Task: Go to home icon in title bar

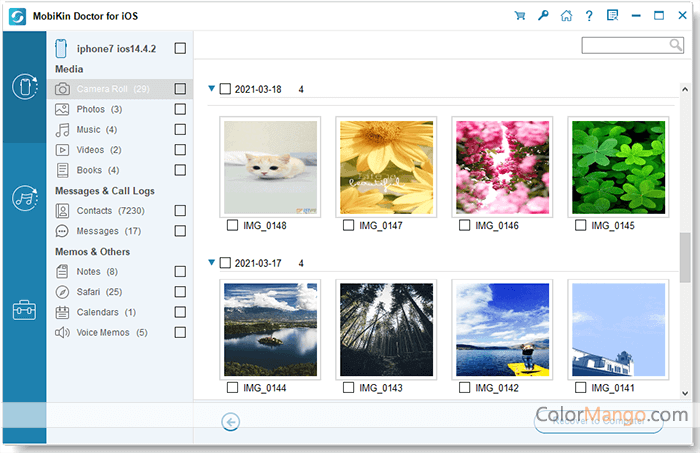Action: pos(566,15)
